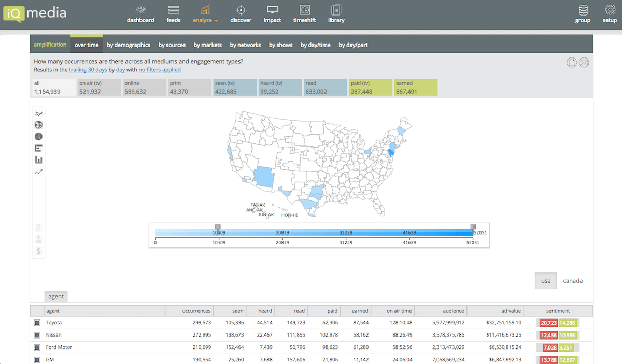Click the person audience overlay icon

click(38, 239)
